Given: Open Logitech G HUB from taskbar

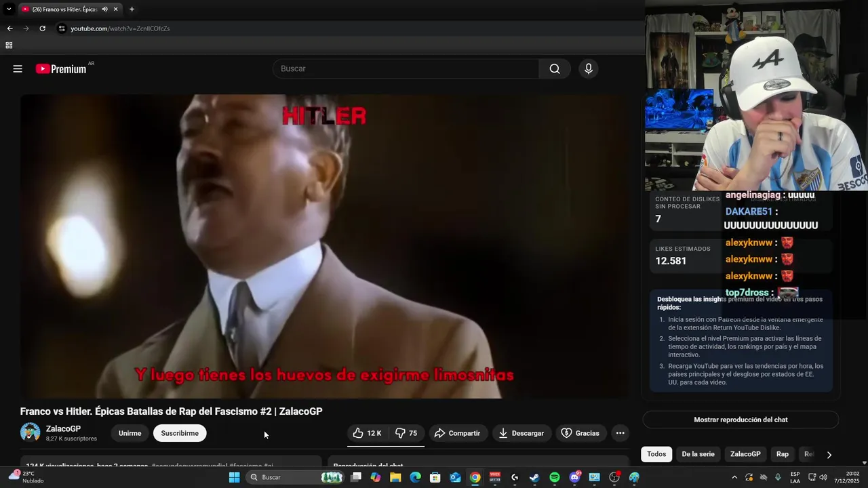Looking at the screenshot, I should point(515,477).
